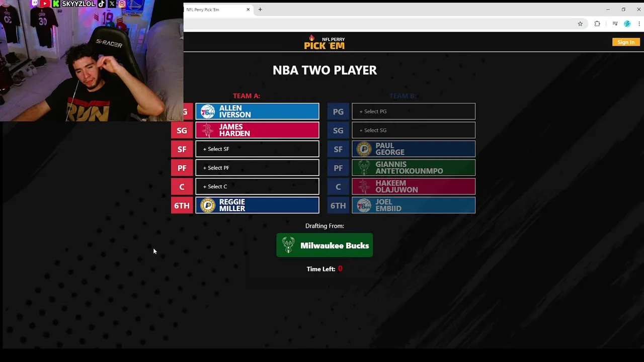Click the Bucks logo in Drafting From

[x=288, y=245]
